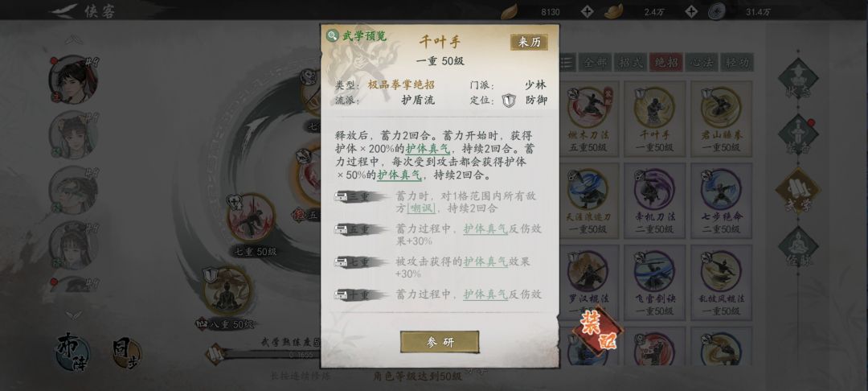Click the 参研 study button
This screenshot has height=391, width=868.
click(440, 342)
